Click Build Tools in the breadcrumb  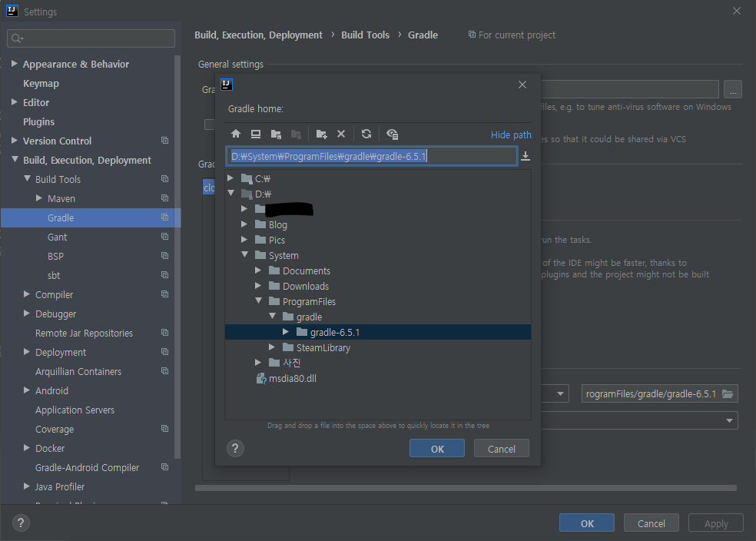pos(365,35)
